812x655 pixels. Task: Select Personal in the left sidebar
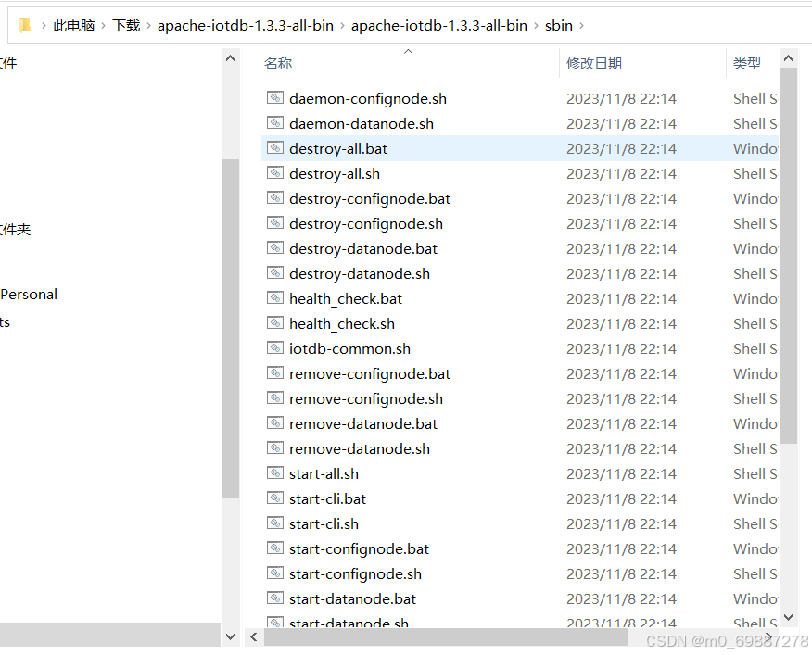coord(28,294)
